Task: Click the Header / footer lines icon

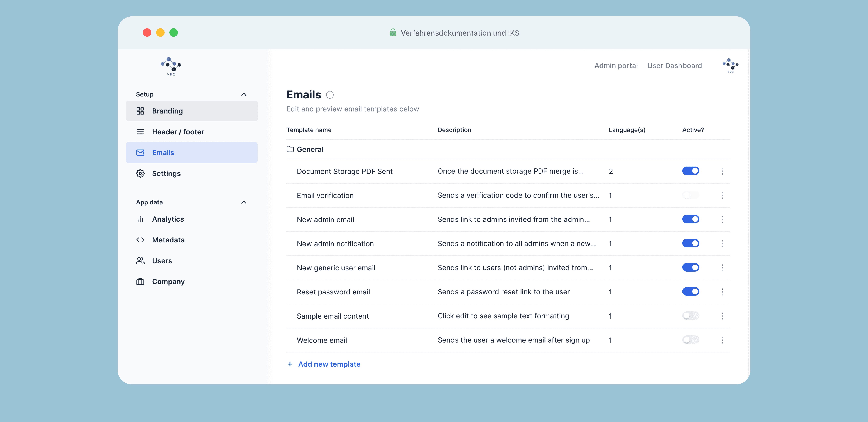Action: [x=140, y=132]
